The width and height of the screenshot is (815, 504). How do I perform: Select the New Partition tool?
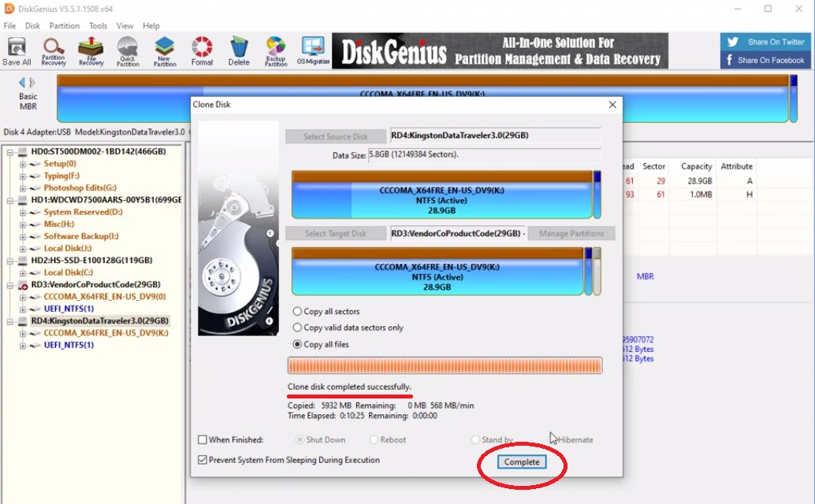click(164, 50)
